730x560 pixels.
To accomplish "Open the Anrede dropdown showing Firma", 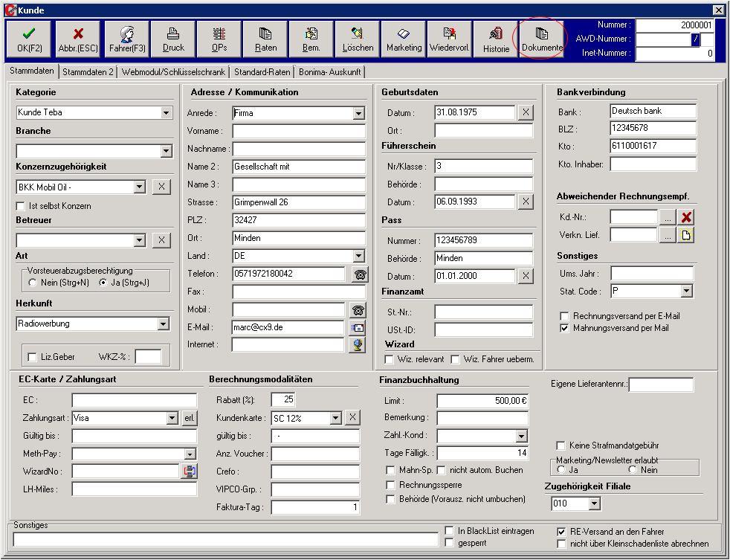I will click(357, 112).
